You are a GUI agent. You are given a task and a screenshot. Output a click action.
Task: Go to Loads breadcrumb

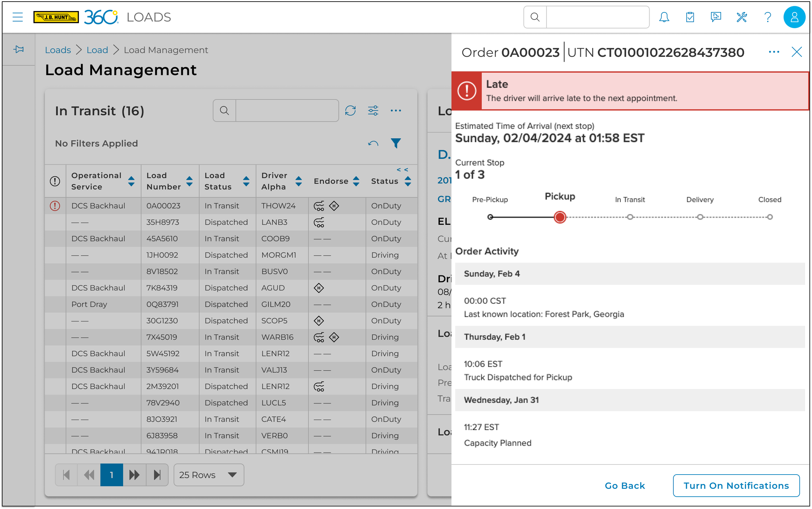58,50
